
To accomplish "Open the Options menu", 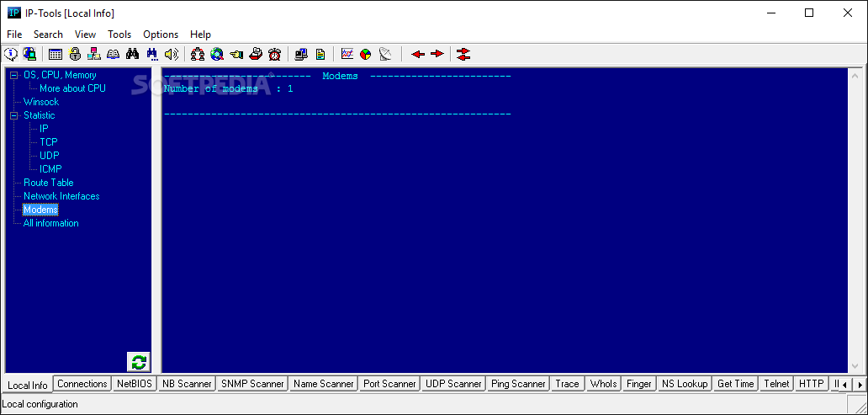I will [x=161, y=35].
